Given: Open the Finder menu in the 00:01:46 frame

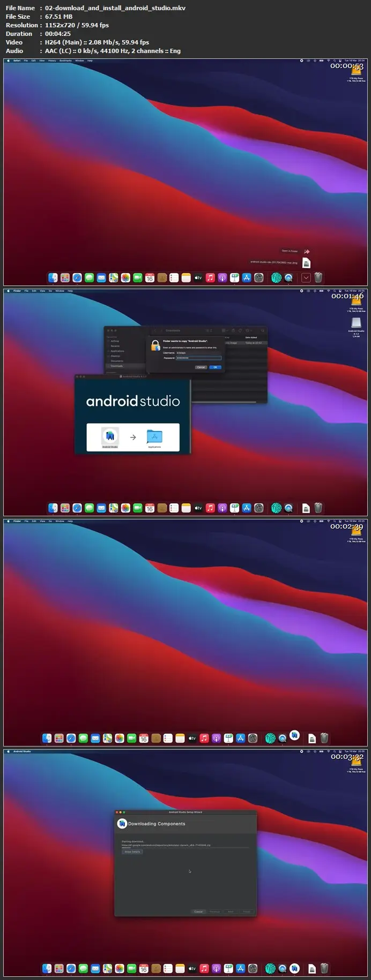Looking at the screenshot, I should click(x=17, y=291).
